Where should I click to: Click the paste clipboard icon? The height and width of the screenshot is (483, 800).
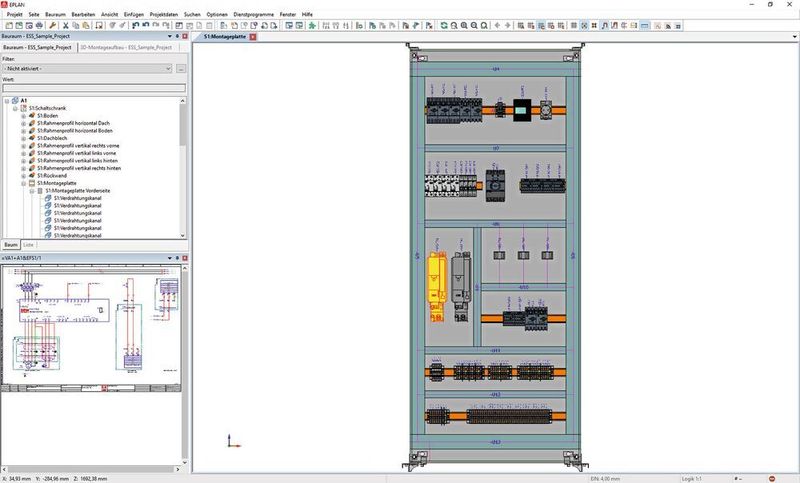click(x=86, y=26)
